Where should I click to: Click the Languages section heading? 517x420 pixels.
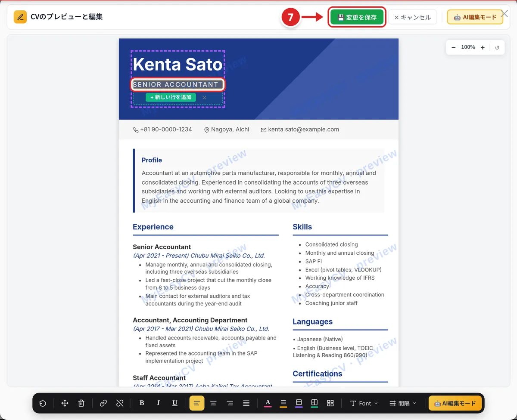(313, 321)
